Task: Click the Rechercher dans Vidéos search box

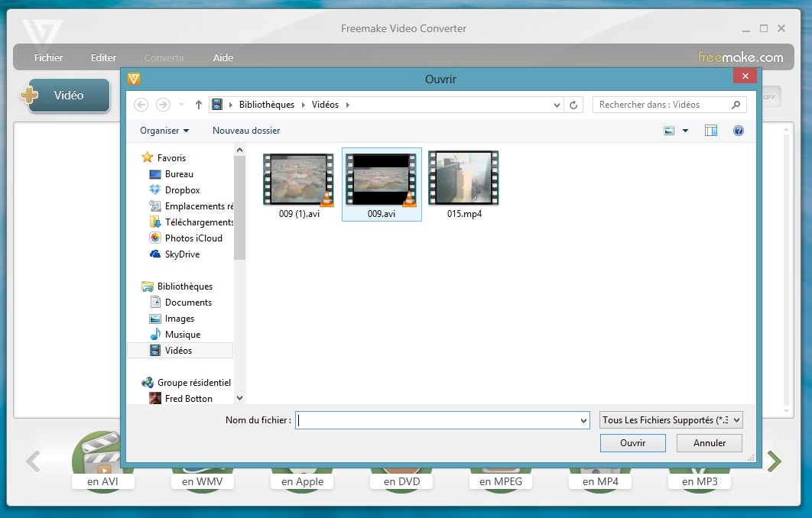Action: [669, 105]
